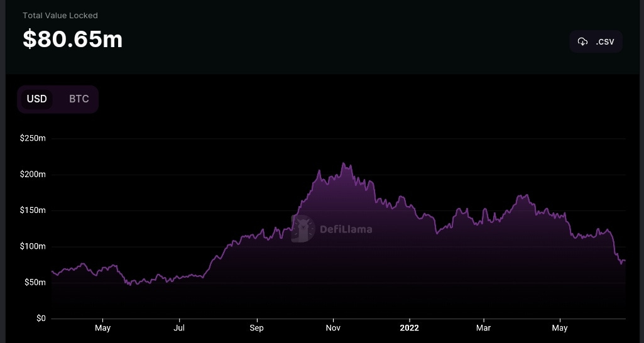Click the $0 y-axis label
Viewport: 644px width, 343px height.
[41, 318]
